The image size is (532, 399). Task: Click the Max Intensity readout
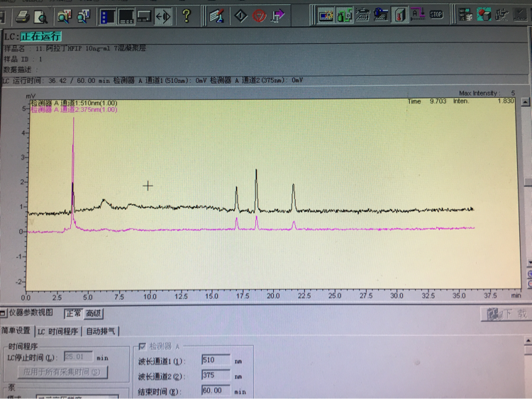(487, 93)
